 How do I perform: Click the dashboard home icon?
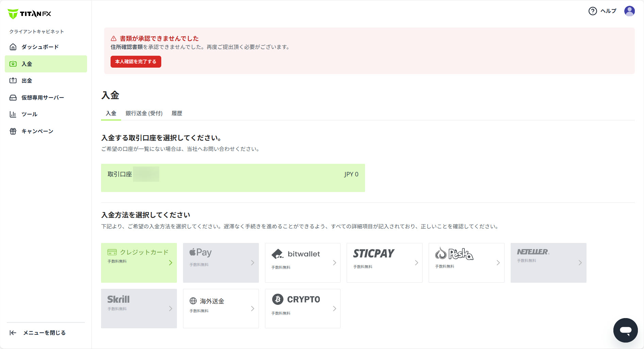point(13,47)
